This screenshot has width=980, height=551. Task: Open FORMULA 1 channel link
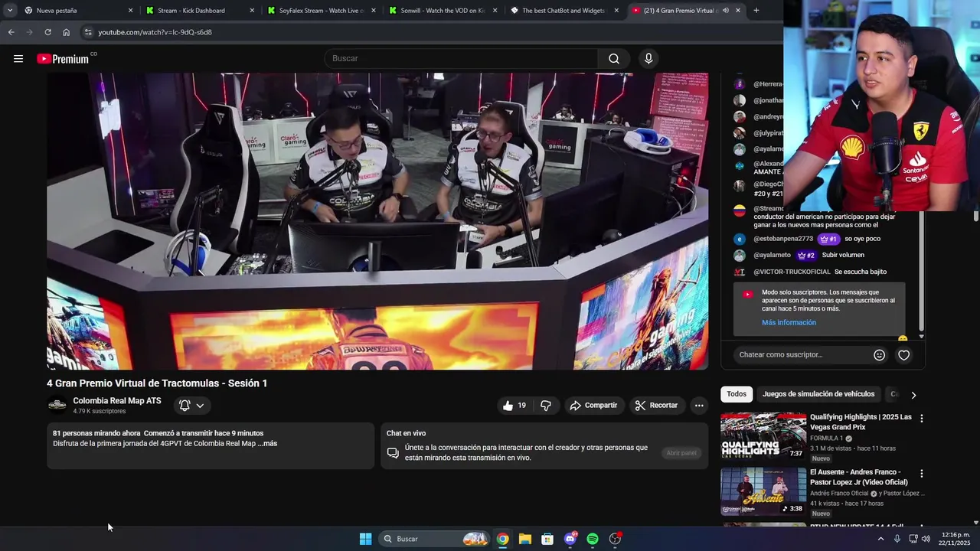pos(827,439)
